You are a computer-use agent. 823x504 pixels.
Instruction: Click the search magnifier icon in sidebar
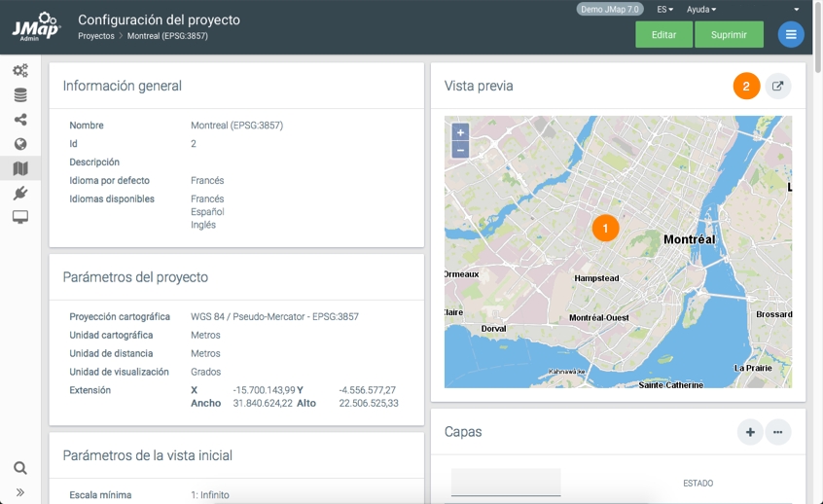(x=20, y=468)
